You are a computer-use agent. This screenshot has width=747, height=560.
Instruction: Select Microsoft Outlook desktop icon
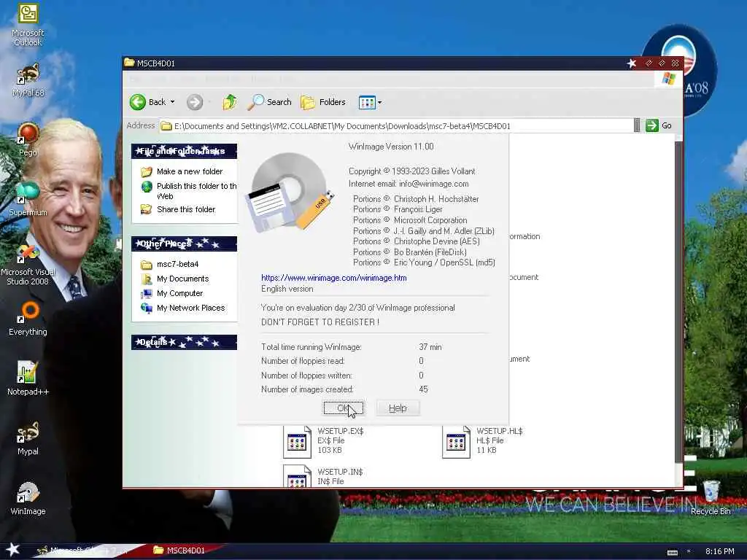[x=28, y=25]
